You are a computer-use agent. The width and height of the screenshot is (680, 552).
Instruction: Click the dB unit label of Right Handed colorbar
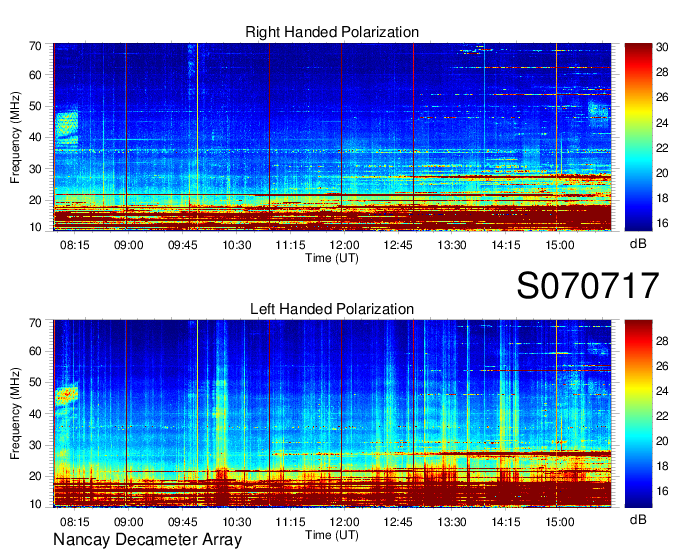[x=638, y=244]
